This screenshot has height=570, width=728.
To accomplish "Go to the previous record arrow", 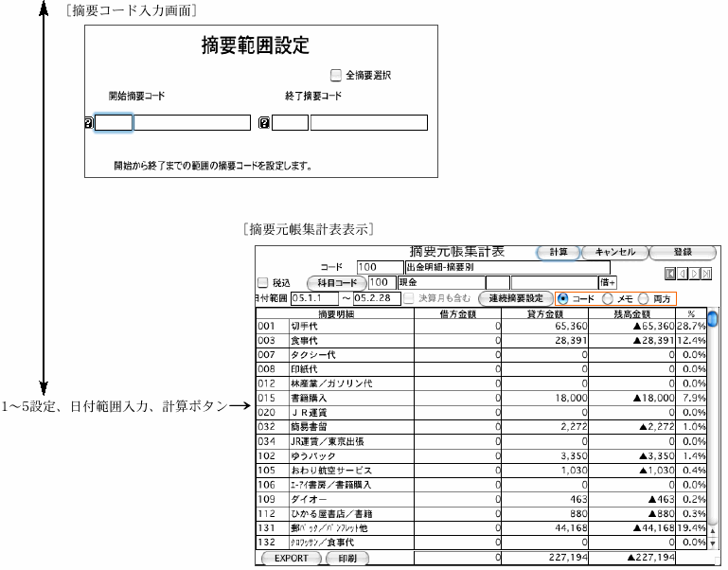I will click(683, 274).
